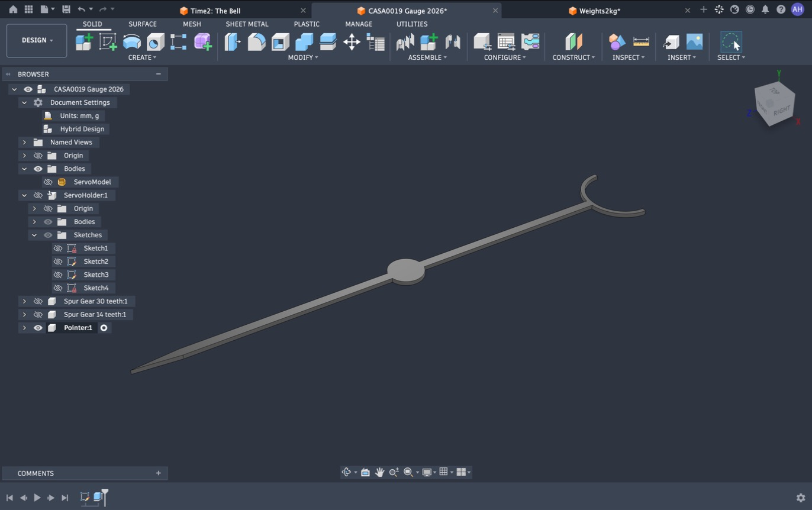Open the CREATE dropdown menu
This screenshot has width=812, height=510.
142,57
